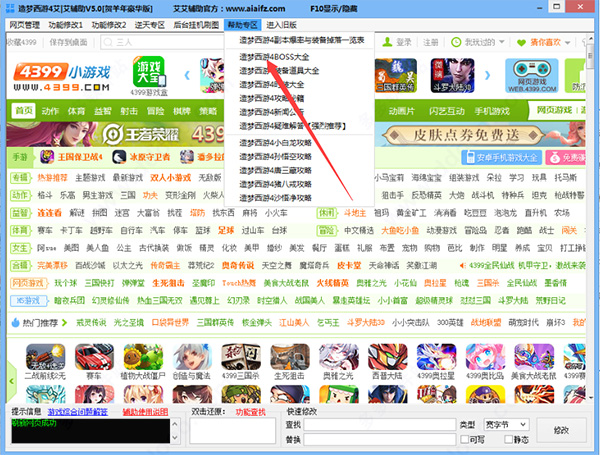Open the 帮助专区 menu

pyautogui.click(x=242, y=25)
